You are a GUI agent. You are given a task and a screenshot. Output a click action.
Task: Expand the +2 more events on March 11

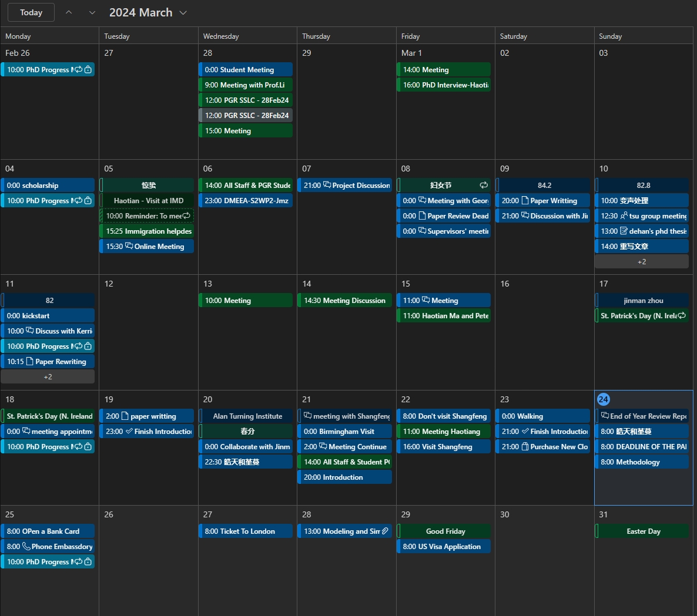(x=48, y=377)
